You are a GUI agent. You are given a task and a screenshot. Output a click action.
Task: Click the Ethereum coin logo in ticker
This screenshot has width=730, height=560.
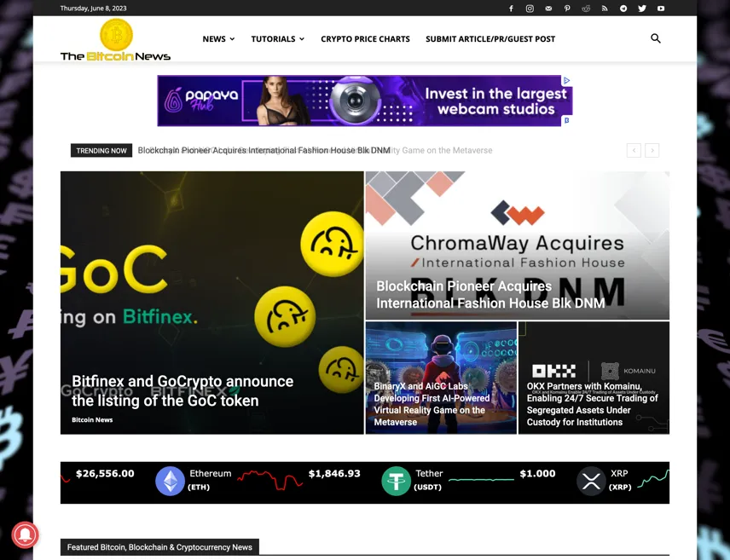click(x=170, y=481)
